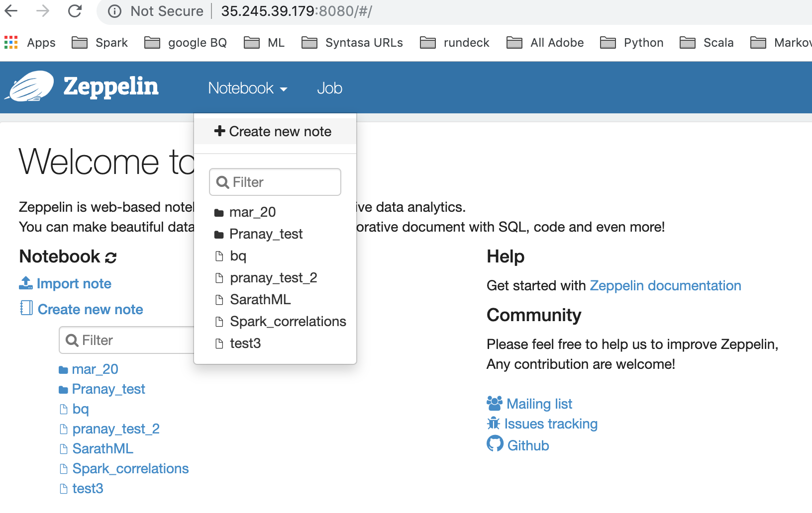This screenshot has height=513, width=812.
Task: Click the Mailing list people icon
Action: pyautogui.click(x=494, y=403)
